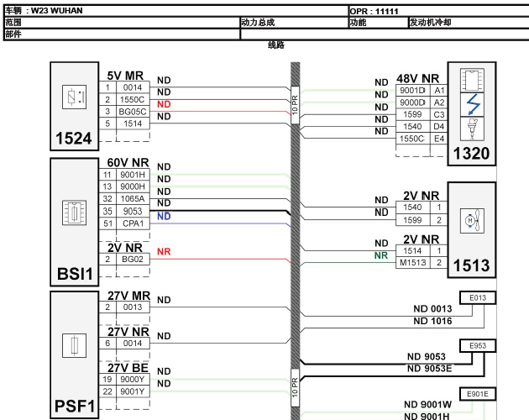Click the blue lightning bolt symbol in 1320

click(x=472, y=104)
